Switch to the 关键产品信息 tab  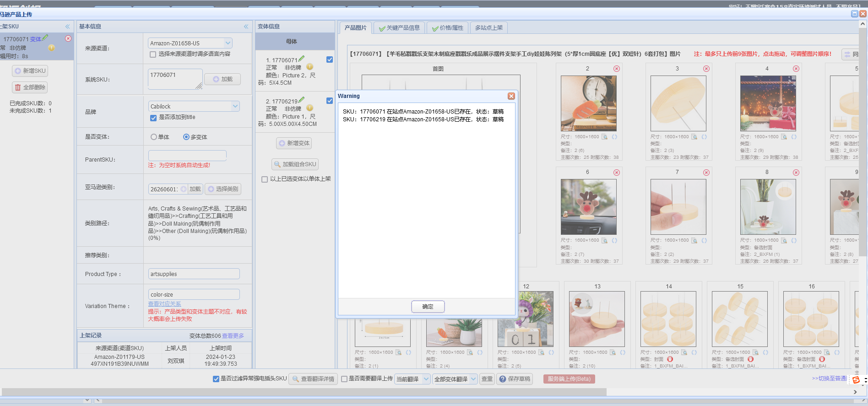click(399, 28)
